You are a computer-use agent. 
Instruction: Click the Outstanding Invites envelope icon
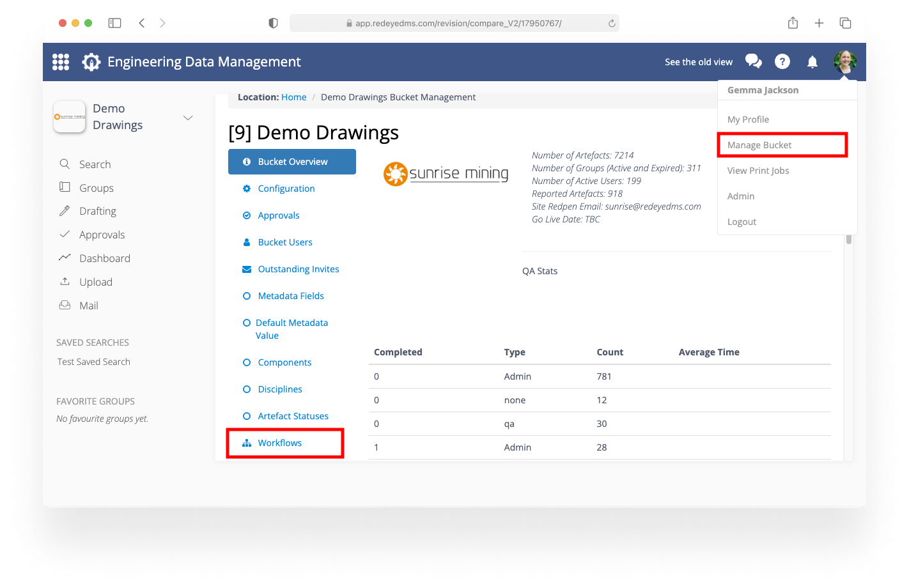tap(247, 269)
